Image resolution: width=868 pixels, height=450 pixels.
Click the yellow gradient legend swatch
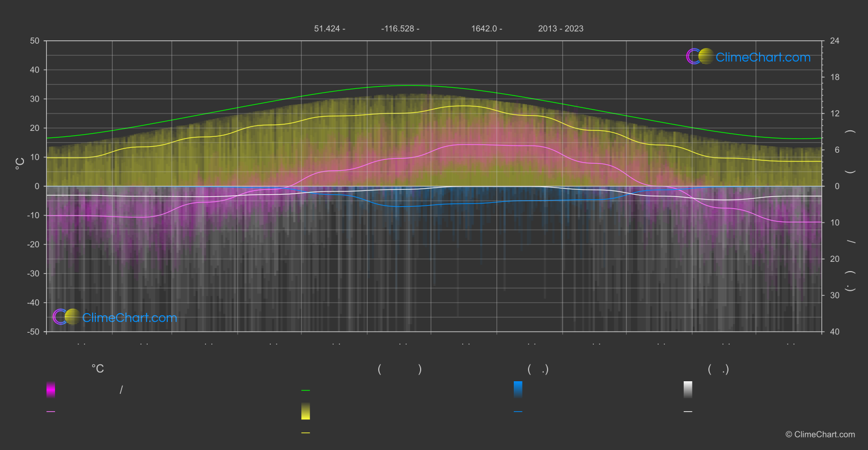pos(306,411)
